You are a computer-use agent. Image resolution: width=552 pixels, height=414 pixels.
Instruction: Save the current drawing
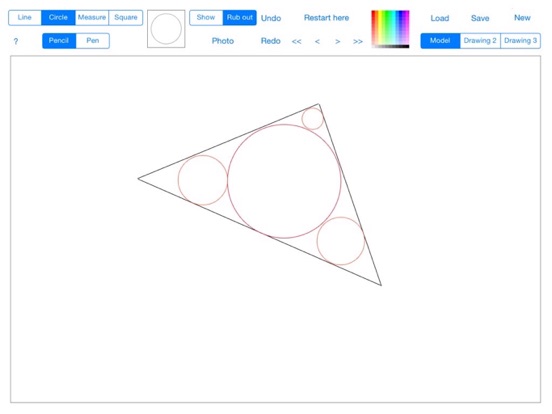pyautogui.click(x=480, y=18)
